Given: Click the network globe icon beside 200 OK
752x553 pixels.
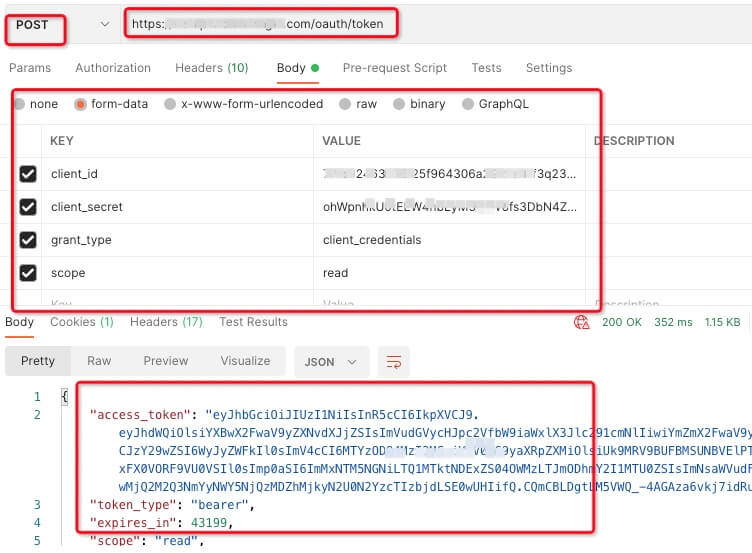Looking at the screenshot, I should (582, 322).
